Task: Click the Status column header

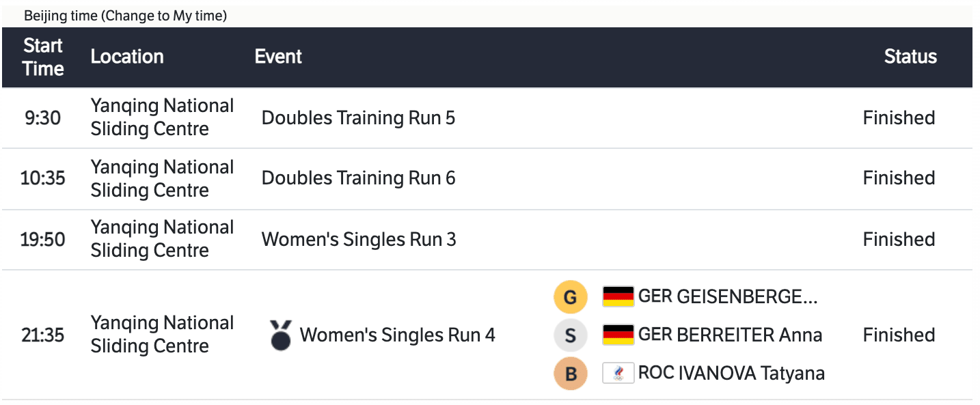Action: click(910, 57)
